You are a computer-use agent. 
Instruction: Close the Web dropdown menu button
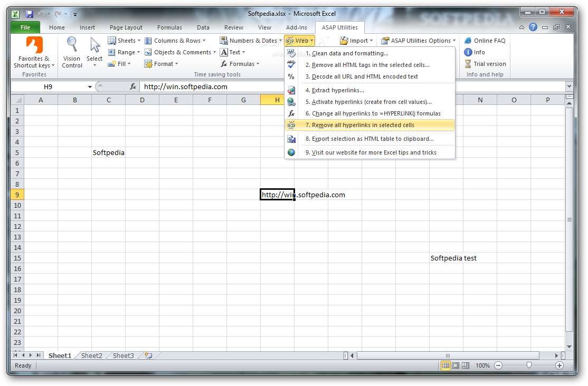click(300, 41)
